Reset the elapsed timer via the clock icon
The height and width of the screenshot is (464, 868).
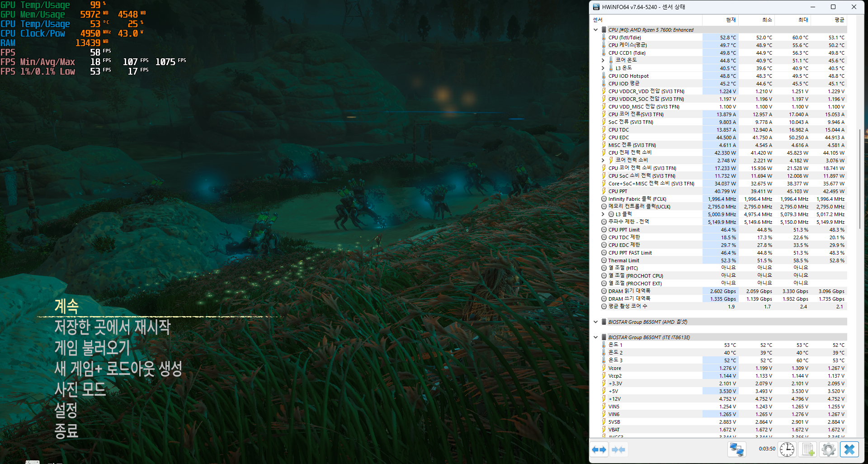click(787, 450)
